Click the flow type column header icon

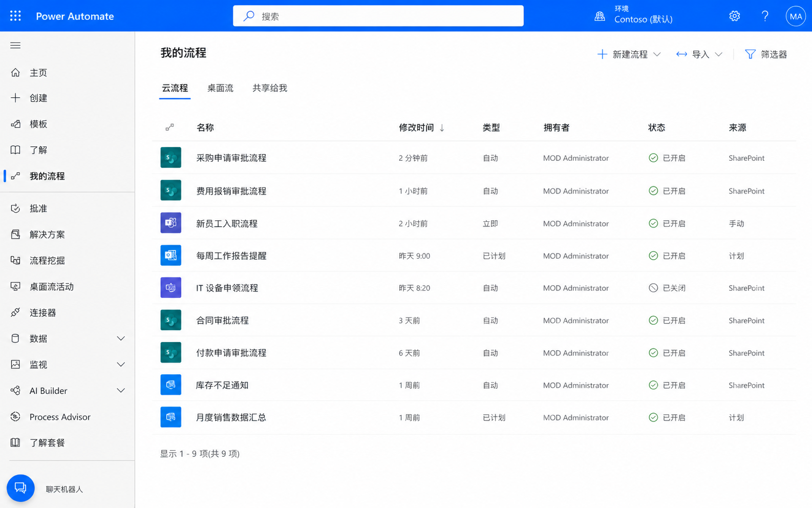(x=170, y=128)
